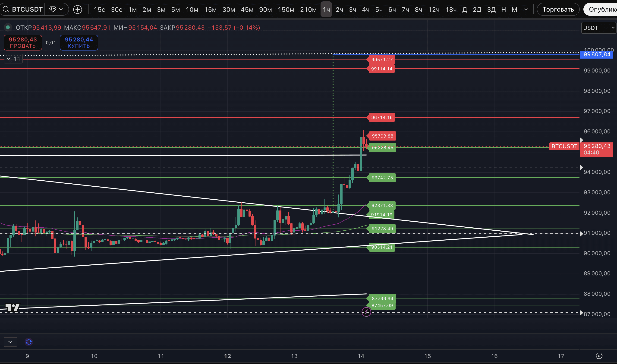Click the diamond premium icon
Viewport: 617px width, 364px height.
53,9
